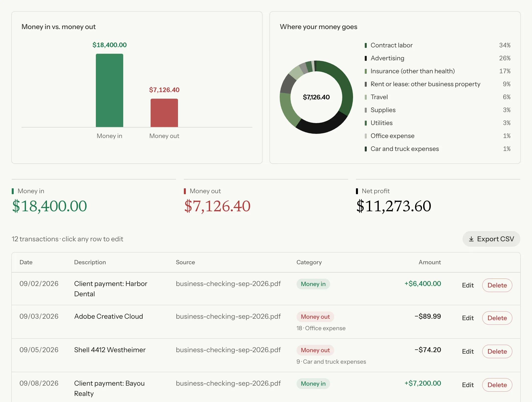532x402 pixels.
Task: Click the Amount column header
Action: pyautogui.click(x=430, y=262)
